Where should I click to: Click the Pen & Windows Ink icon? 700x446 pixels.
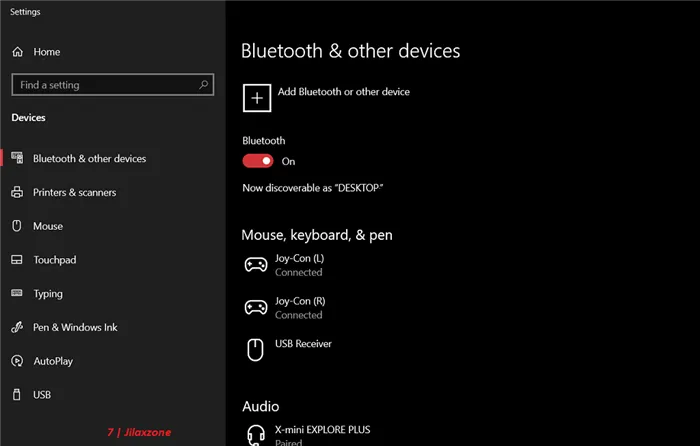[x=17, y=327]
